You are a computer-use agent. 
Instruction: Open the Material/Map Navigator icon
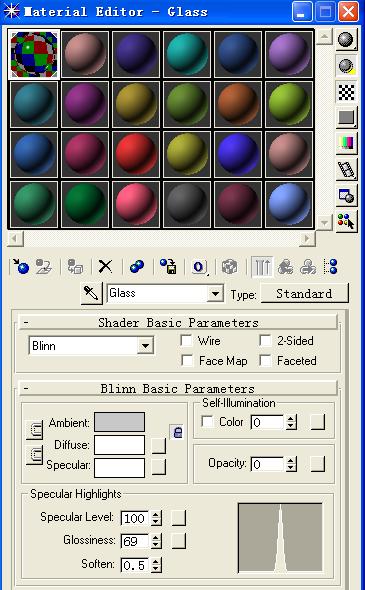tap(330, 267)
